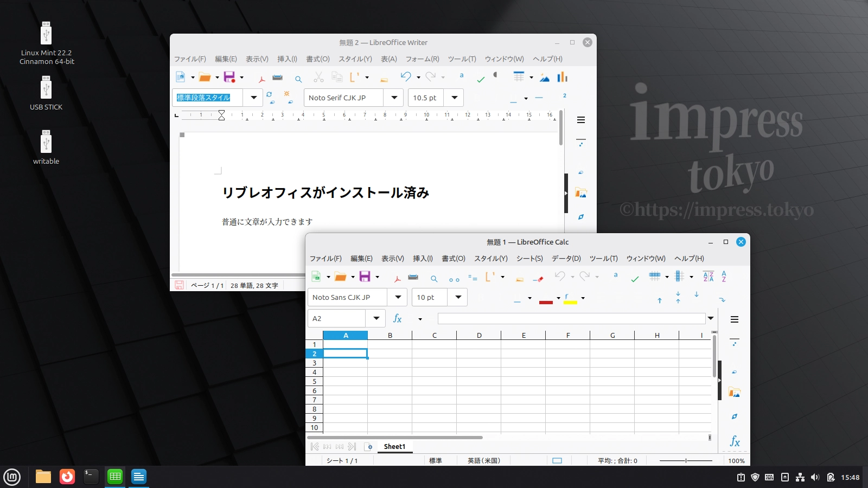Open print preview in Writer

point(298,79)
